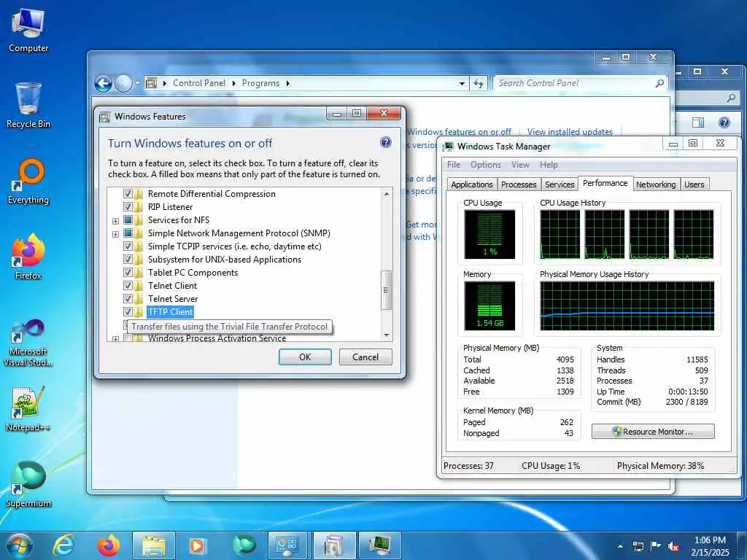Expand the Simple Network Management Protocol node
This screenshot has width=747, height=560.
(x=115, y=234)
